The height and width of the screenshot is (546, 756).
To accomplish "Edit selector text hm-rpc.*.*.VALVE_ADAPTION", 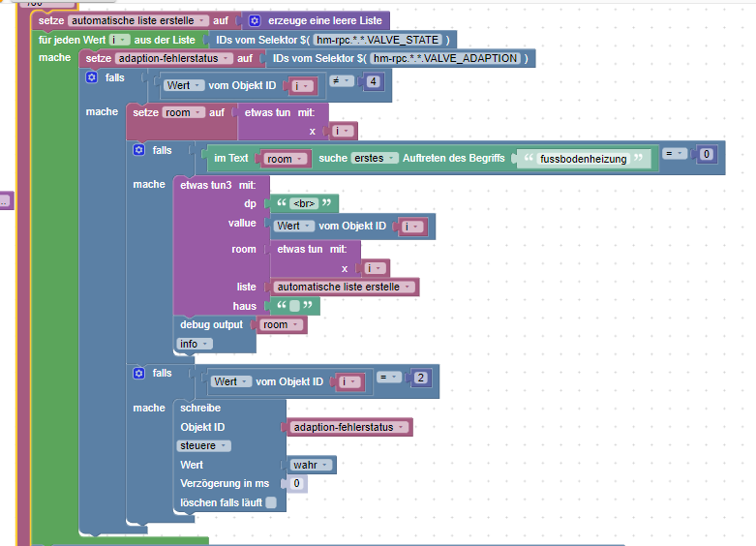I will 445,58.
